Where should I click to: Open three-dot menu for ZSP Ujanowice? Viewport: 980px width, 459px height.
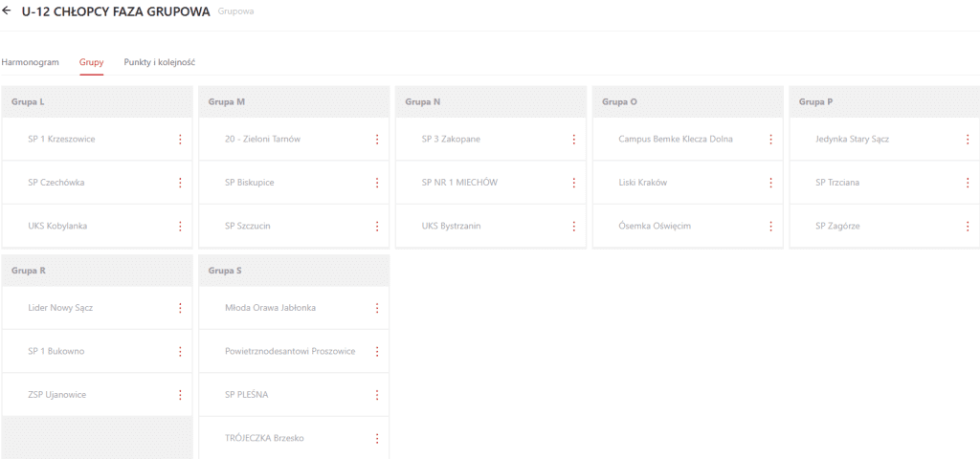[x=180, y=395]
